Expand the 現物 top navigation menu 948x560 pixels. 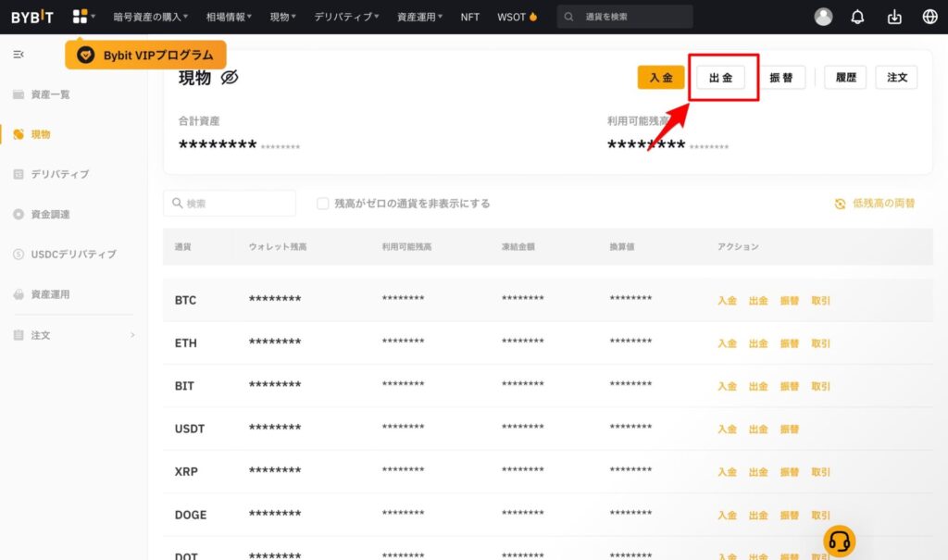point(283,17)
